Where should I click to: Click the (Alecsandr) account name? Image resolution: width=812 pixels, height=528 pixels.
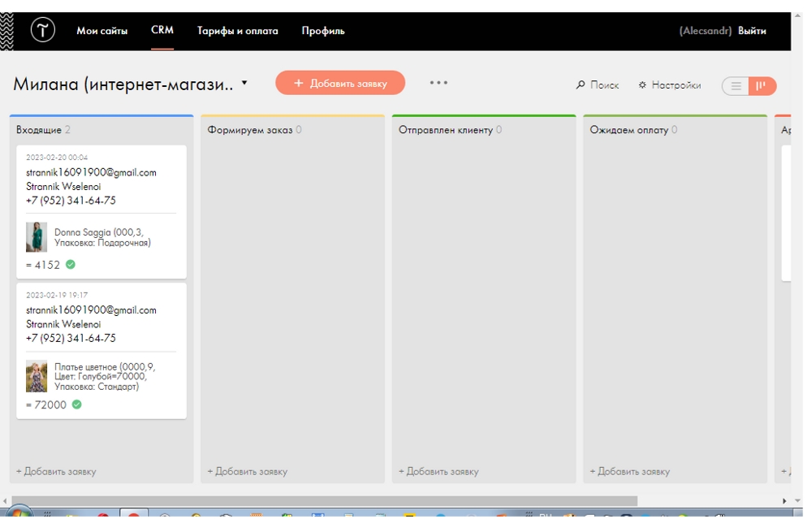click(x=706, y=31)
